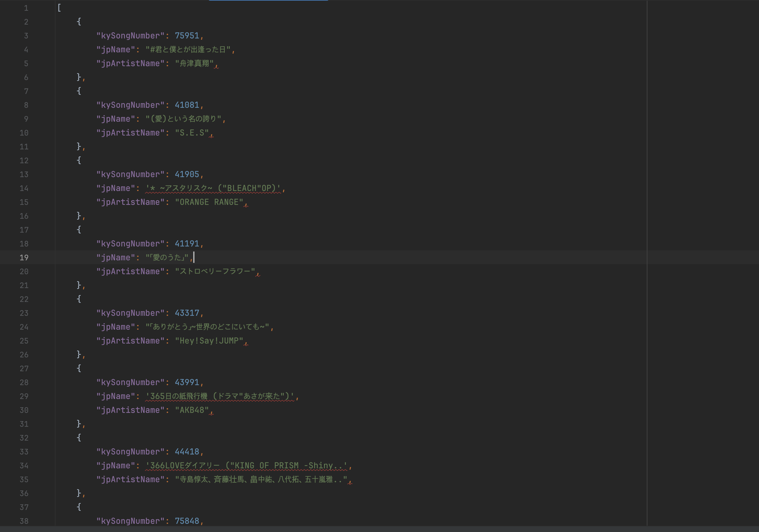Click the jpName string "(愛)という名の誇り"

pyautogui.click(x=183, y=119)
